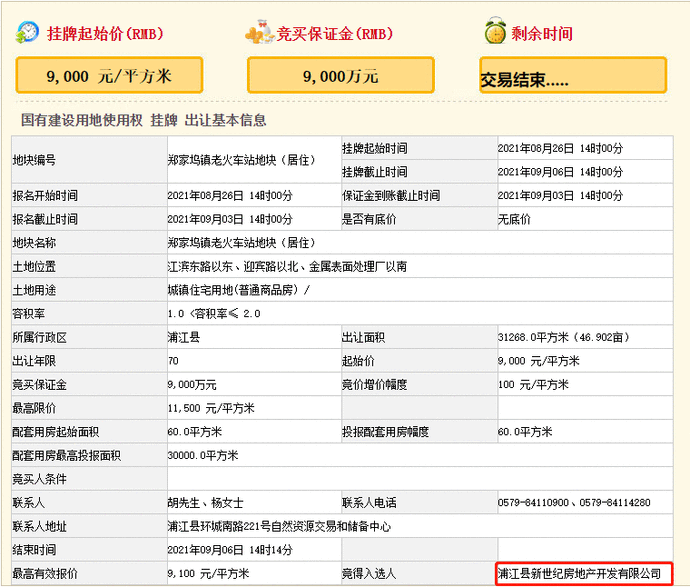The image size is (690, 587).
Task: Click the alarm clock icon beside 剩余时间
Action: pos(494,32)
